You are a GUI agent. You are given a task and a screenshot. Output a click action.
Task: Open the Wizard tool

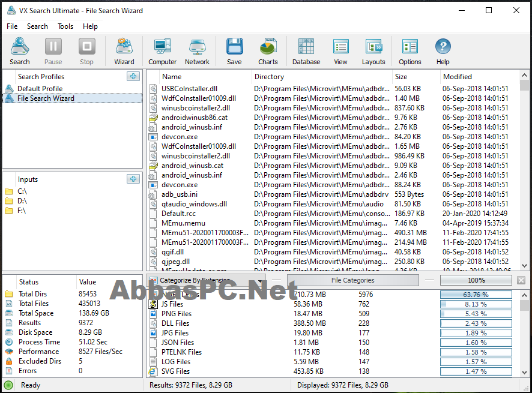tap(124, 51)
